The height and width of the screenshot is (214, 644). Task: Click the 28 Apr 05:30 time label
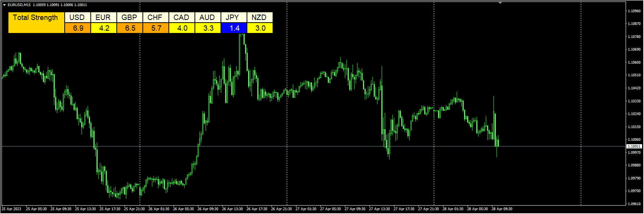pos(477,209)
